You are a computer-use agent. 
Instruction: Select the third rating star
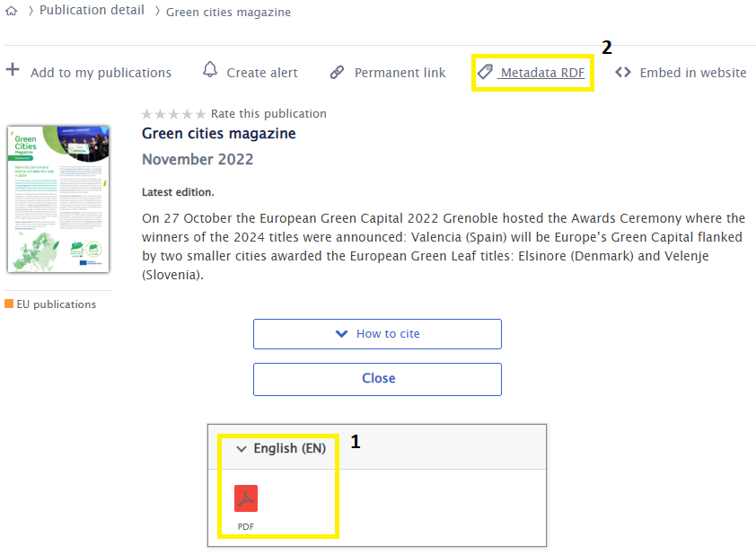tap(174, 114)
